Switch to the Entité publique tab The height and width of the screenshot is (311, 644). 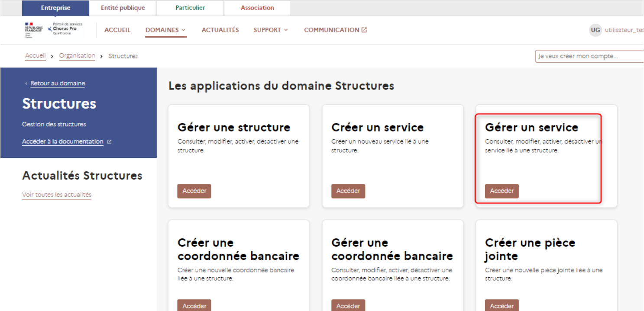(123, 8)
